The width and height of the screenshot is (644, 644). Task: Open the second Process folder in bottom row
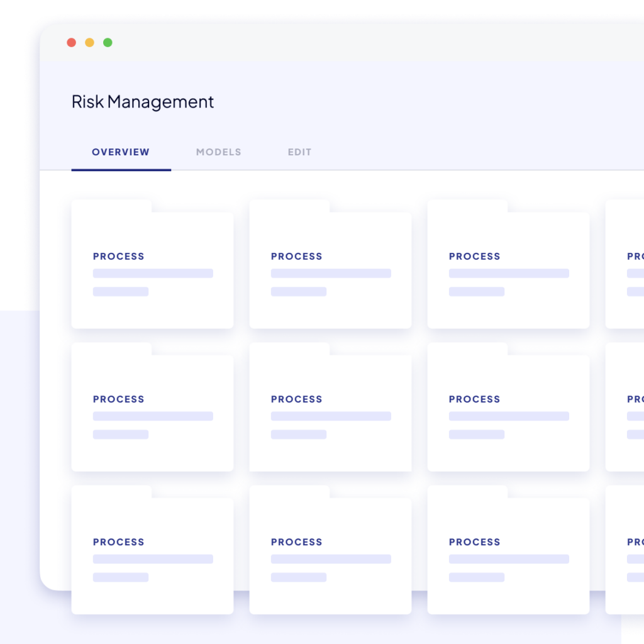330,555
